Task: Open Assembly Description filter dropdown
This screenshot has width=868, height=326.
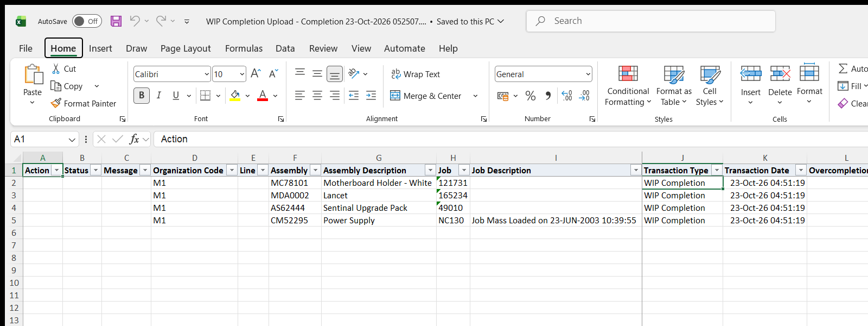Action: click(x=430, y=171)
